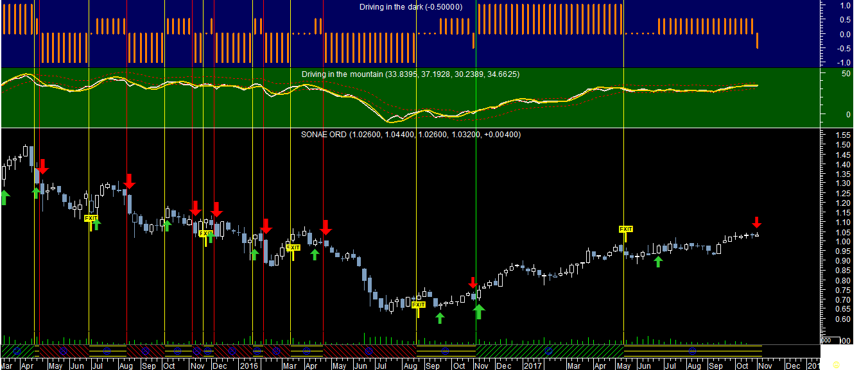Click the -1.0 label on dark indicator scale
Screen dimensions: 868x370
(844, 62)
